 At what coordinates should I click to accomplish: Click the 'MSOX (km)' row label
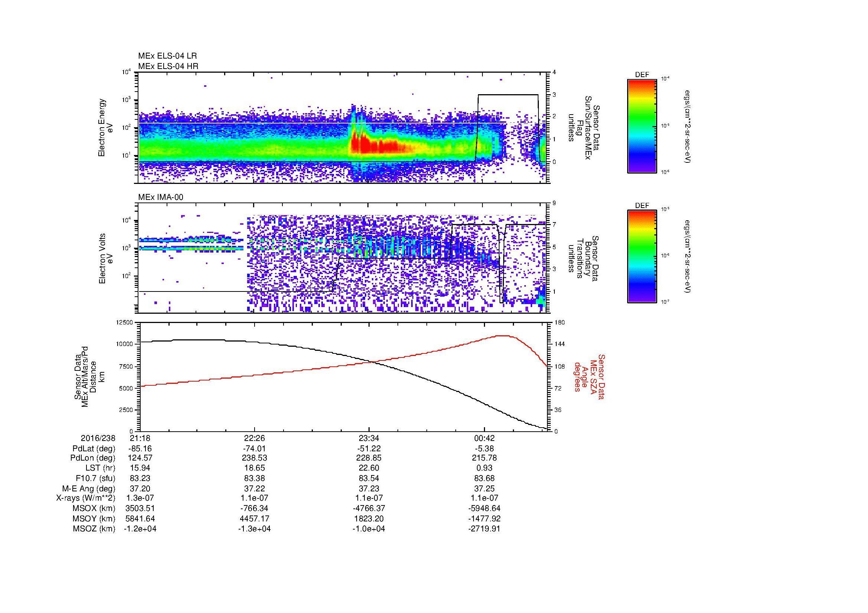point(94,508)
